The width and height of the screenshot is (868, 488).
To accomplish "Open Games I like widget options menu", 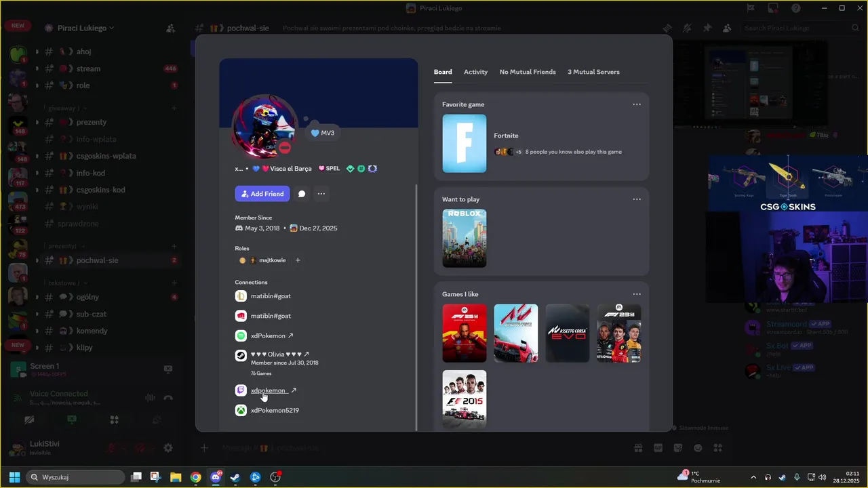I will click(x=637, y=294).
